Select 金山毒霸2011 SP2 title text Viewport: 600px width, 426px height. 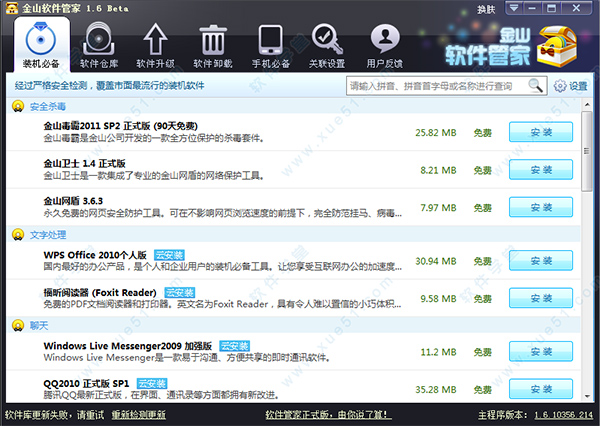pyautogui.click(x=121, y=126)
